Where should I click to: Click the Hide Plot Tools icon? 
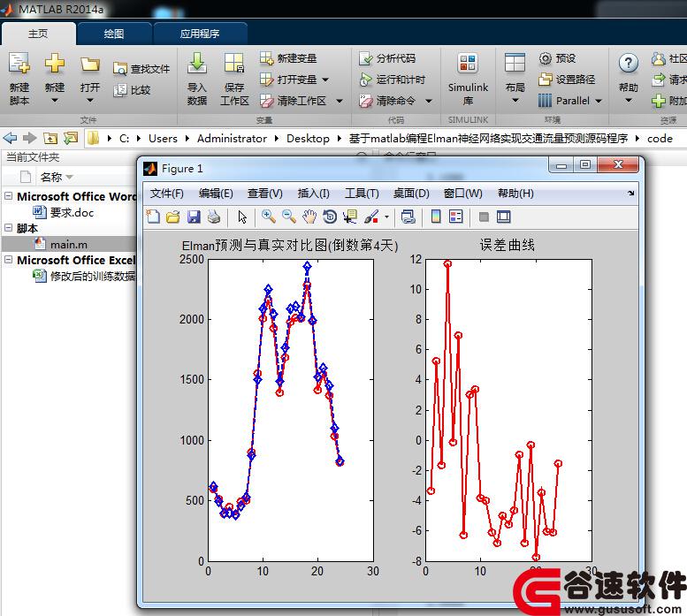click(x=484, y=217)
